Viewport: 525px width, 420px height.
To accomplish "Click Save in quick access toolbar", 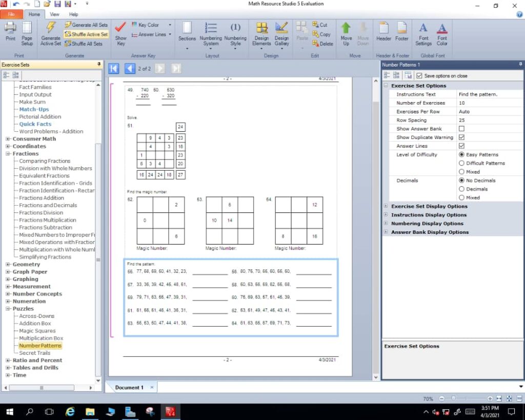I will tap(57, 4).
